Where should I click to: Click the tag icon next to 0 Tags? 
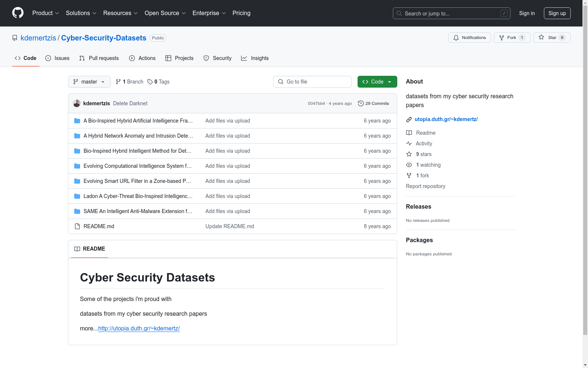150,82
